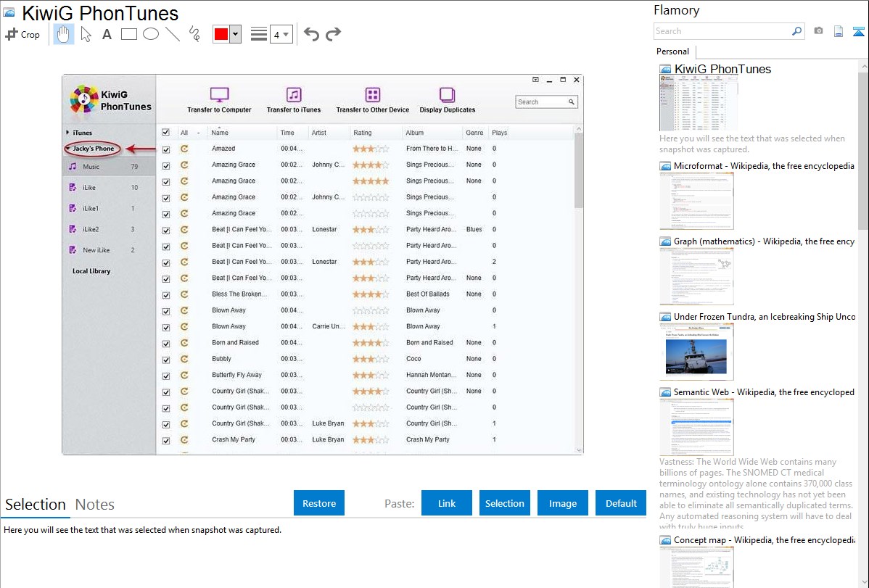
Task: Click the camera snapshot icon
Action: click(818, 31)
